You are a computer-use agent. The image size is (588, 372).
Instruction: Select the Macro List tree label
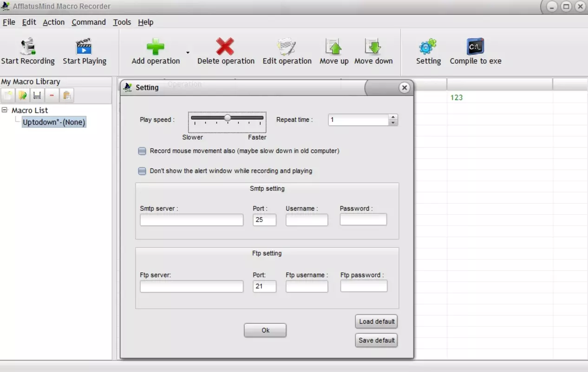30,110
